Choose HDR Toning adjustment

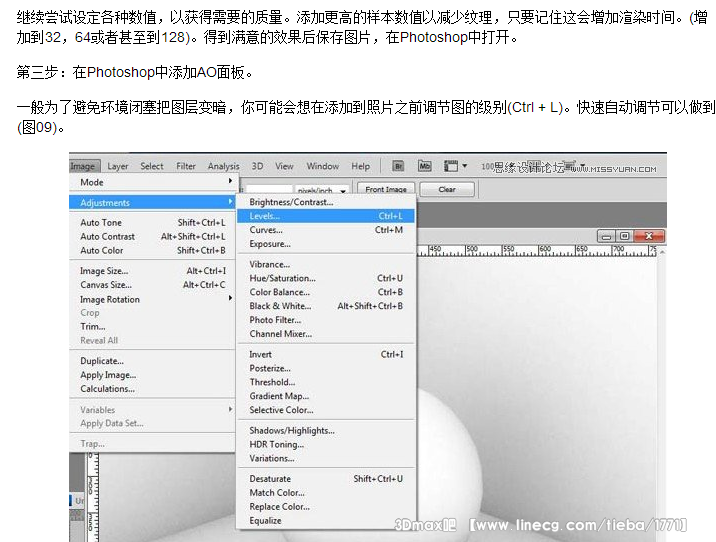326,444
